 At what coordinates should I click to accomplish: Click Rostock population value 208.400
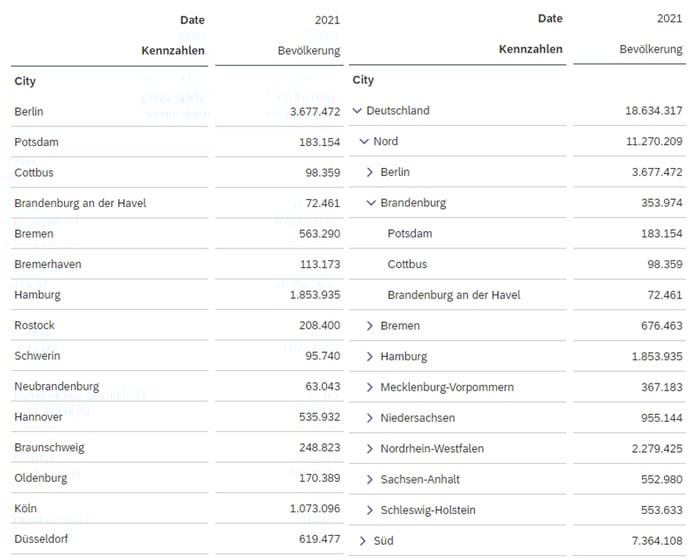click(x=320, y=326)
